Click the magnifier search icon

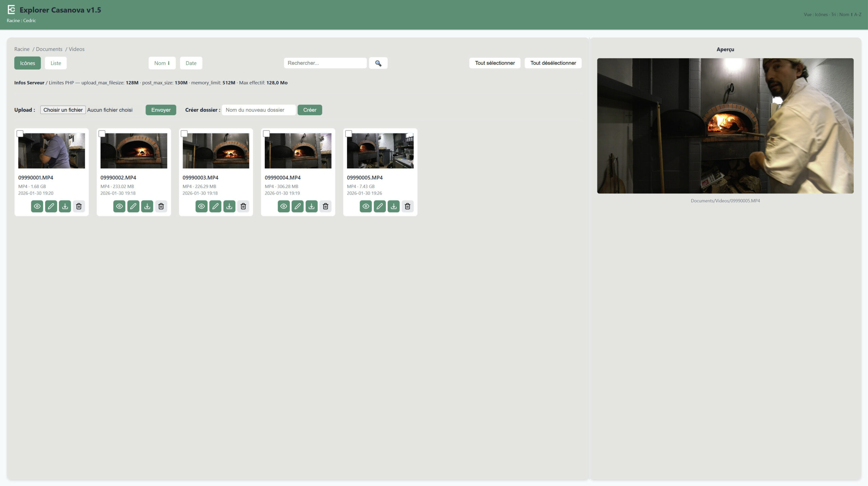pos(378,63)
